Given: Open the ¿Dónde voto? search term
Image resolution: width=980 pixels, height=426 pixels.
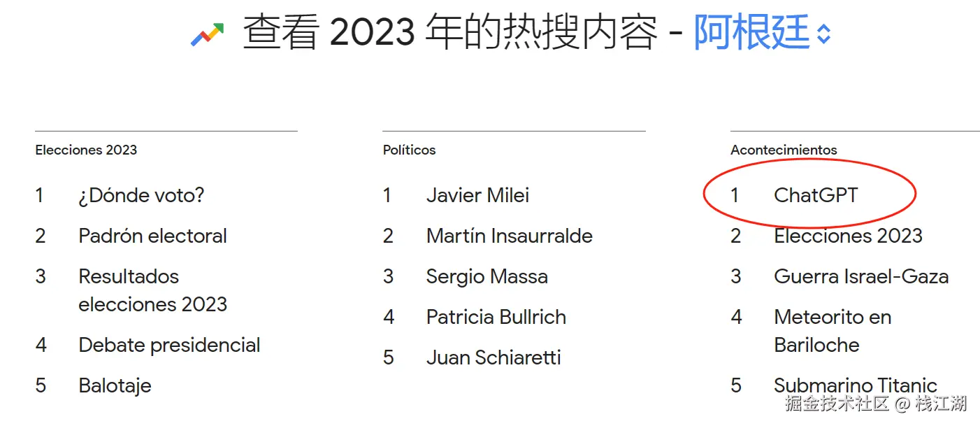Looking at the screenshot, I should pos(141,195).
